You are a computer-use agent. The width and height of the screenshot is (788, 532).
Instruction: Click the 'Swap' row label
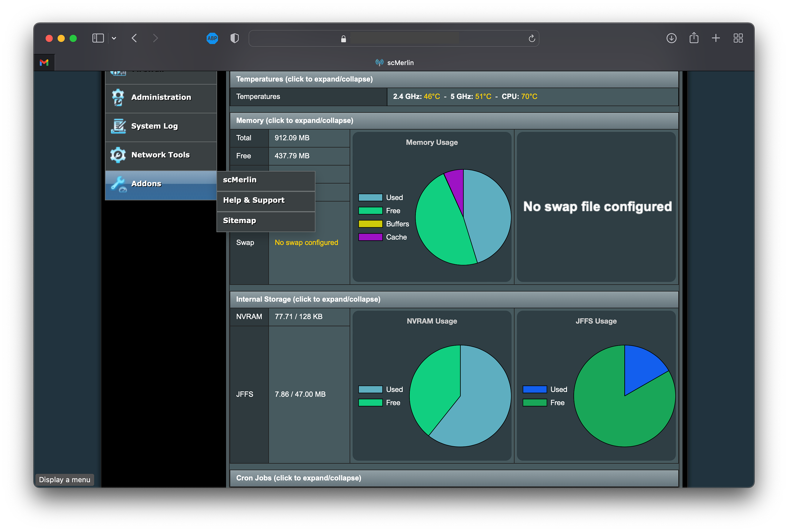[245, 243]
